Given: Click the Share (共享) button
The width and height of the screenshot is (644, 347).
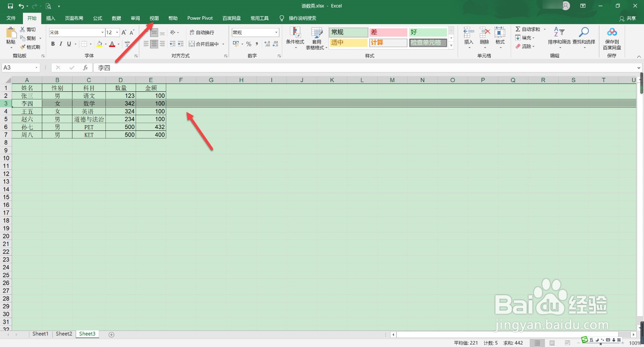Looking at the screenshot, I should click(x=628, y=18).
